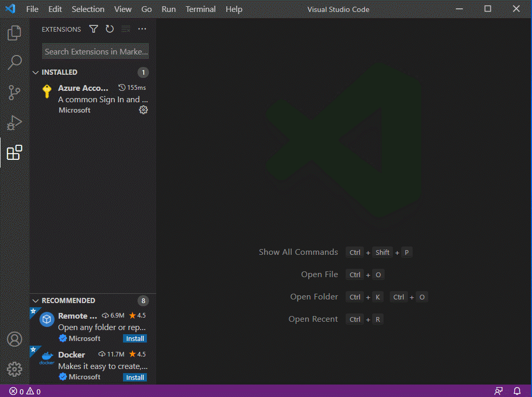Viewport: 532px width, 397px height.
Task: Open the Manage gear in activity bar
Action: click(14, 369)
